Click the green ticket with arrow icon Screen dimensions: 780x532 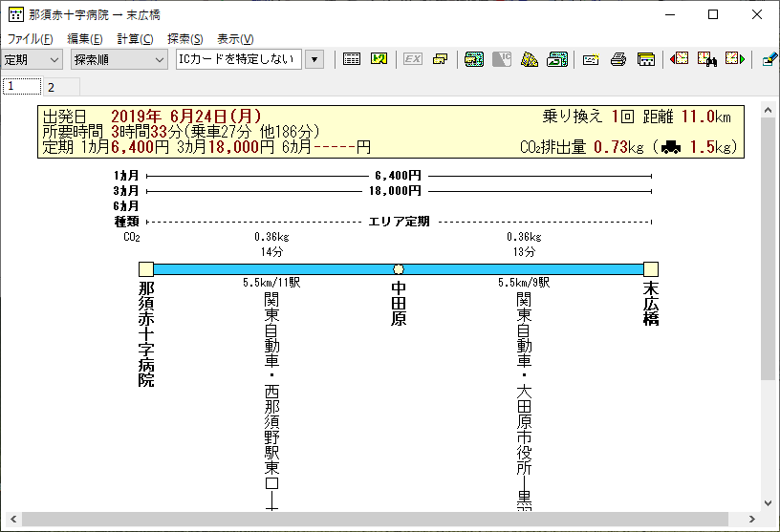click(557, 59)
